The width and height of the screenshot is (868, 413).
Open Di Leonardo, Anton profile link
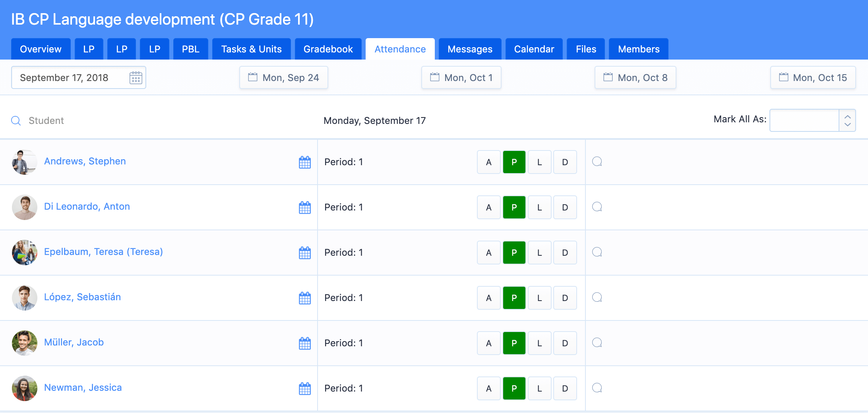[x=87, y=206]
